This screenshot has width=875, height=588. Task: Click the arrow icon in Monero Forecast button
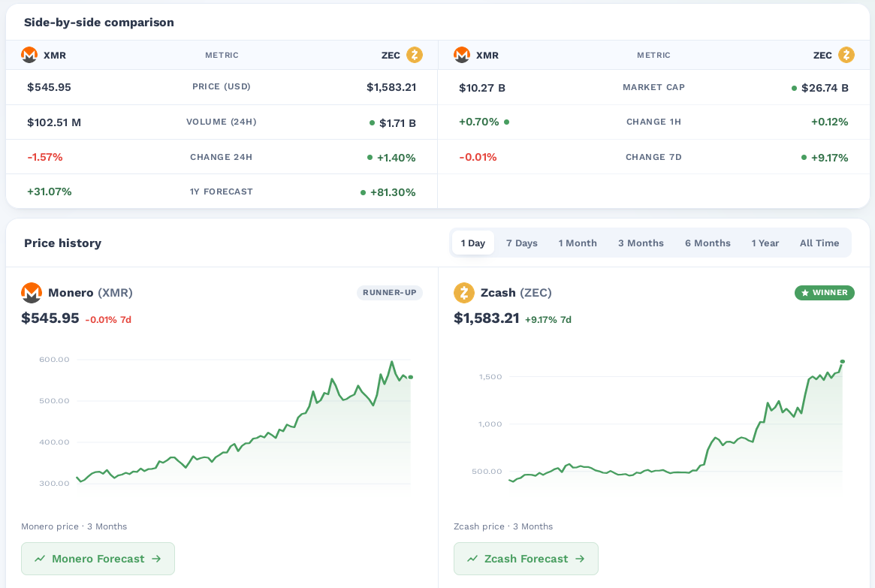coord(156,559)
